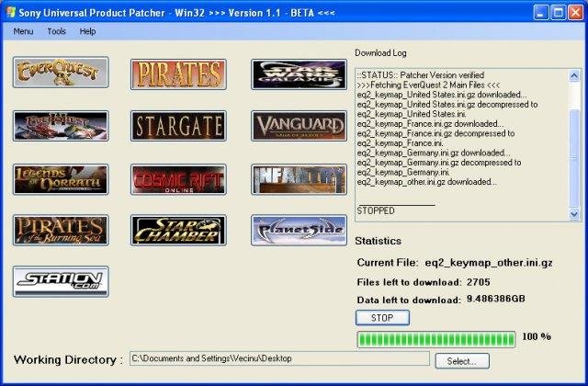Select the Stargate game logo

178,126
